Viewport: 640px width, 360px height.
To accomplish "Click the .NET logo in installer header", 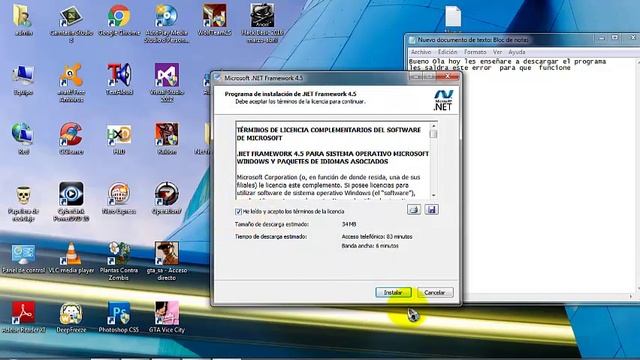I will pyautogui.click(x=443, y=100).
